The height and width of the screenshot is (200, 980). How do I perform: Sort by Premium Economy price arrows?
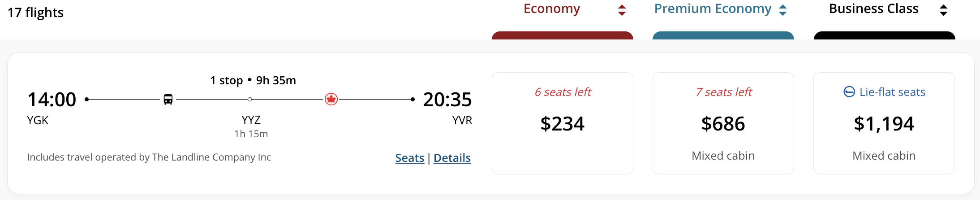click(x=782, y=10)
